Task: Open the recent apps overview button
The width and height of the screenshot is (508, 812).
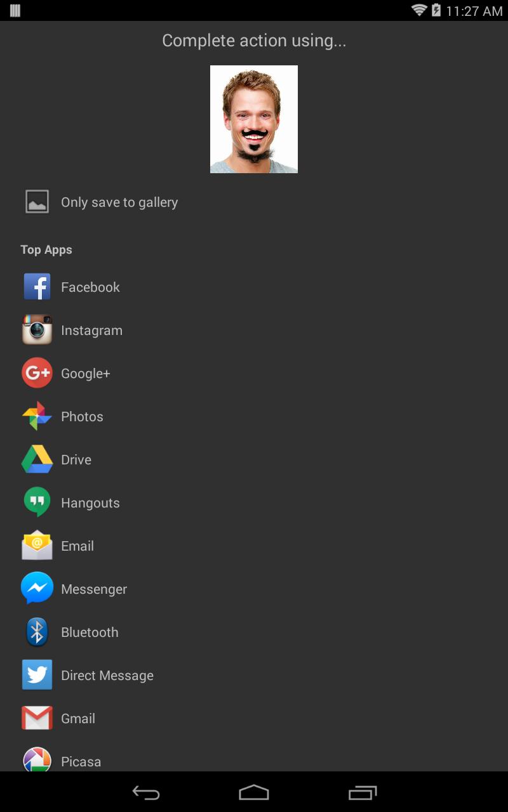Action: click(x=363, y=792)
